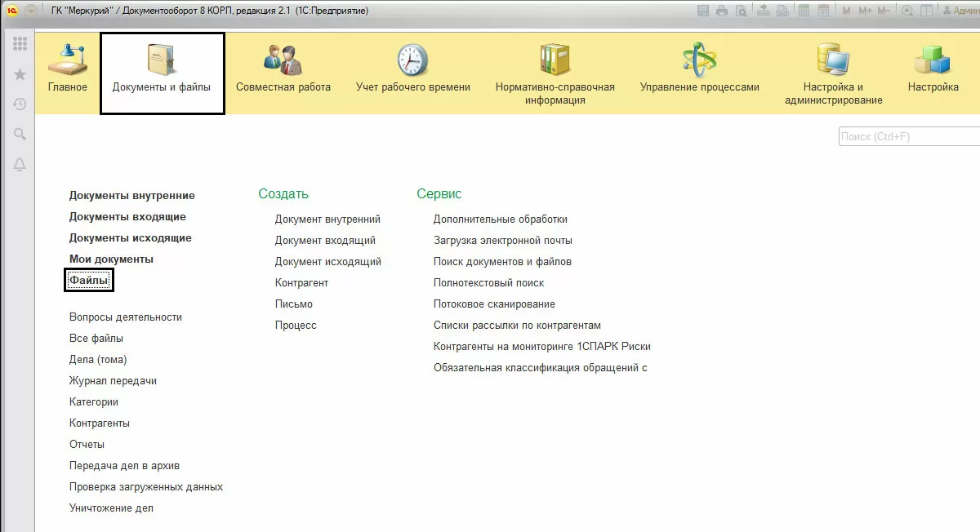
Task: Open Документы входящие list
Action: [127, 217]
